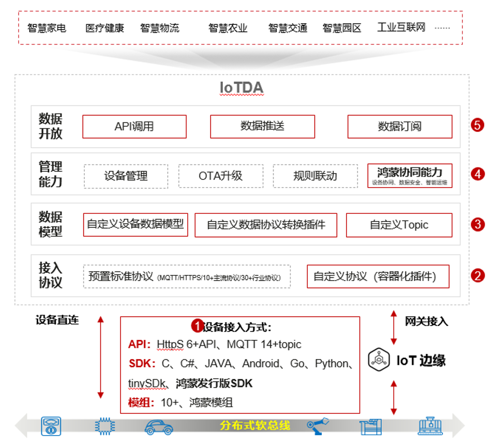496x448 pixels.
Task: Click the weighing scale device icon
Action: click(51, 426)
